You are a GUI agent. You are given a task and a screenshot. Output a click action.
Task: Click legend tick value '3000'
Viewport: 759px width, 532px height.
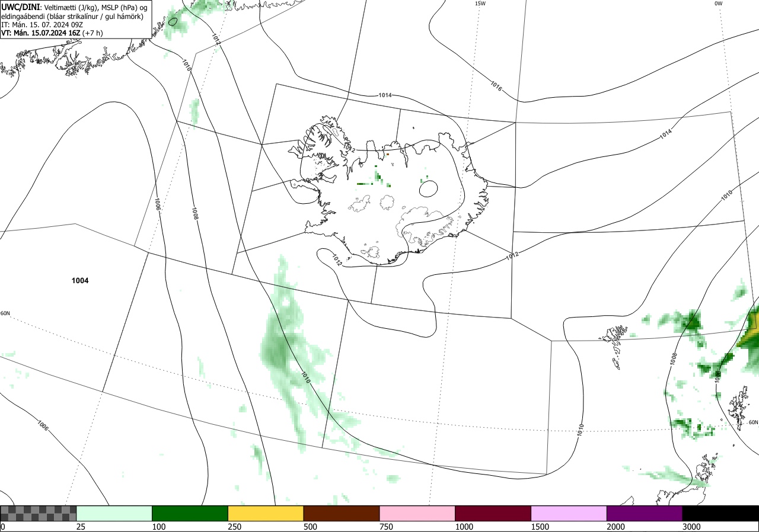pyautogui.click(x=691, y=527)
